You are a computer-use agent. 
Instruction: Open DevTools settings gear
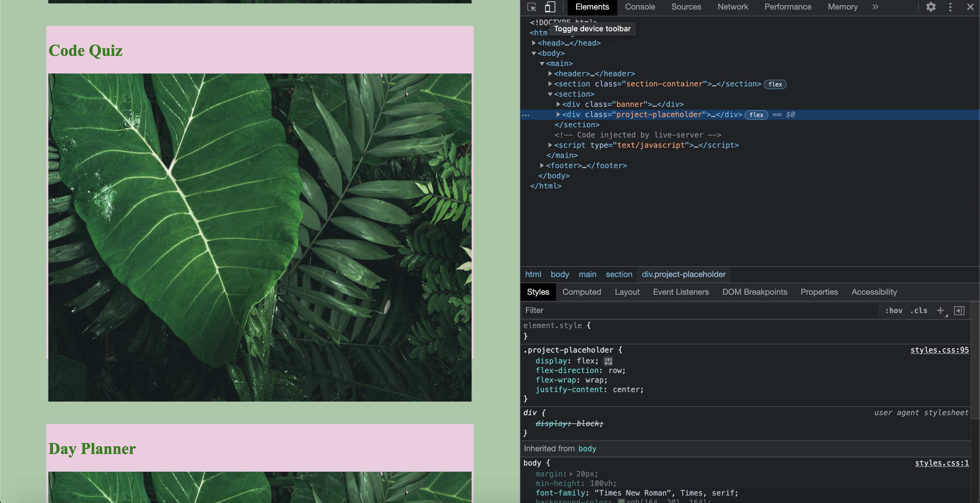931,7
